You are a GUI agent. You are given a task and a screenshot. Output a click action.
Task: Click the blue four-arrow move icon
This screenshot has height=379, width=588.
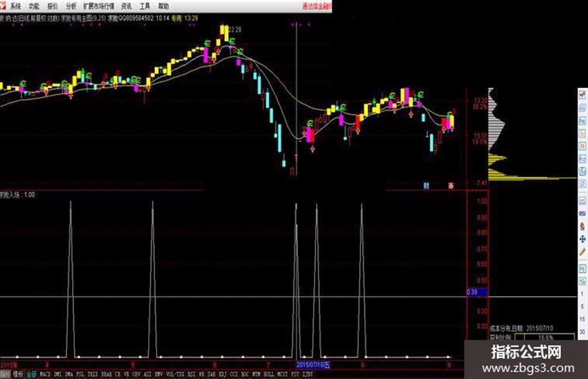(582, 239)
